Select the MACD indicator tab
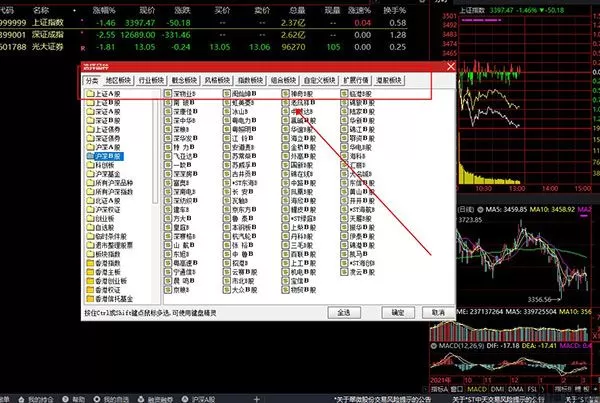The width and height of the screenshot is (600, 403). click(477, 389)
